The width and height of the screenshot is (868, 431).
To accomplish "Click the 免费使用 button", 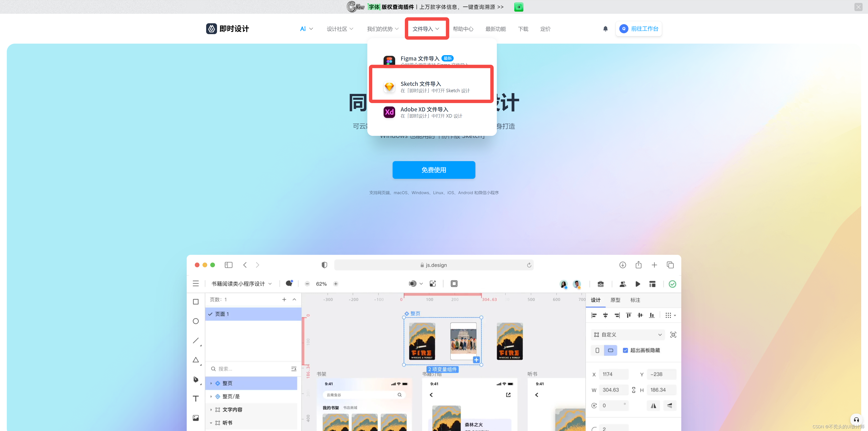I will coord(434,170).
